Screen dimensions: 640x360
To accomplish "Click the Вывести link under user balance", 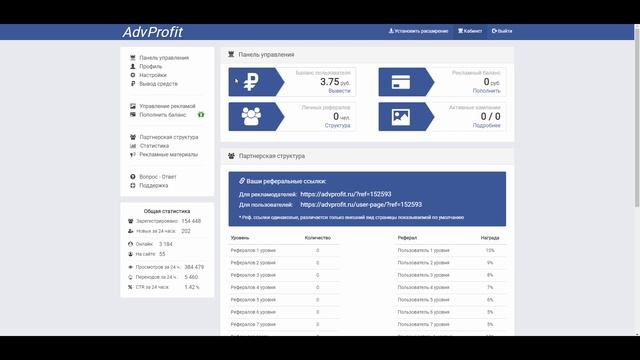I will (x=339, y=91).
